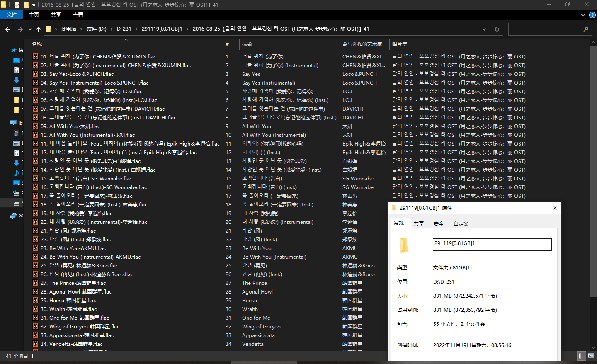Viewport: 597px width, 364px height.
Task: Navigate to D-231 in the breadcrumb path
Action: pyautogui.click(x=124, y=29)
